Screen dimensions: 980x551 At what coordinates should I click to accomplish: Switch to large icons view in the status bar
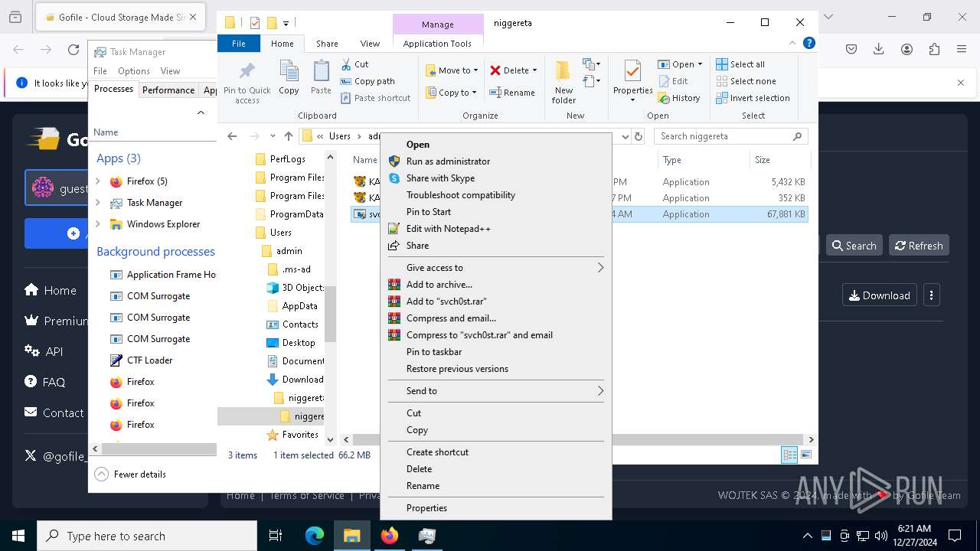(805, 455)
